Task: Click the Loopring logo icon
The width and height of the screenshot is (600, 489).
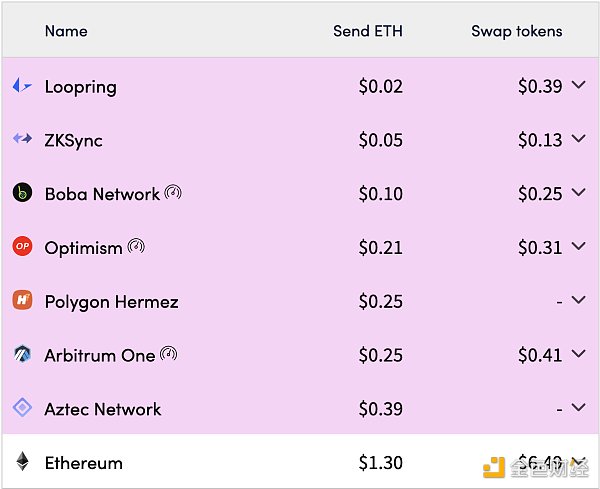Action: (22, 87)
